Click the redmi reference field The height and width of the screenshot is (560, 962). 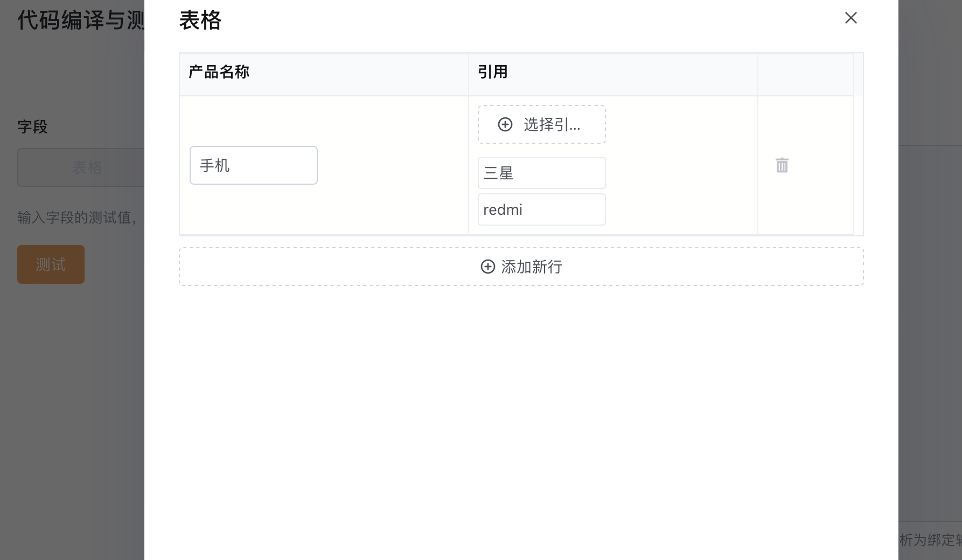(542, 209)
